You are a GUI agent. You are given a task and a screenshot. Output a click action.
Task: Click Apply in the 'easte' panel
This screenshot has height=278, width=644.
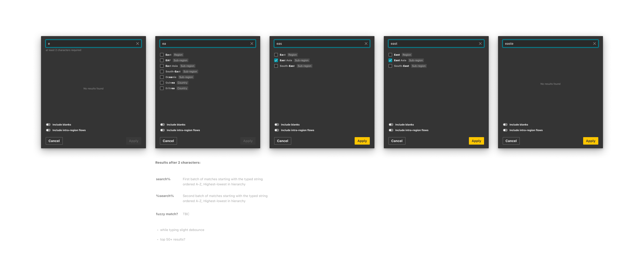click(591, 141)
